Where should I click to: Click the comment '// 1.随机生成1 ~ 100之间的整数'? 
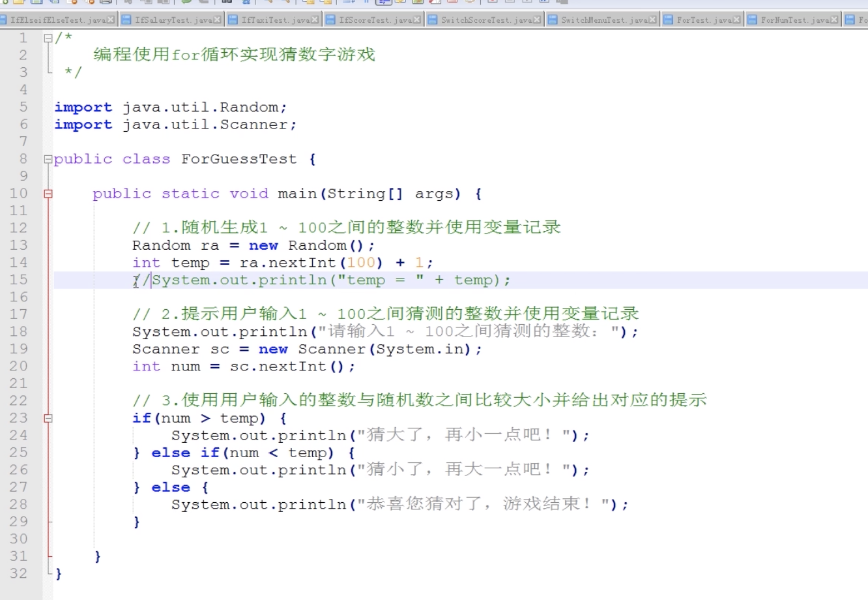347,228
